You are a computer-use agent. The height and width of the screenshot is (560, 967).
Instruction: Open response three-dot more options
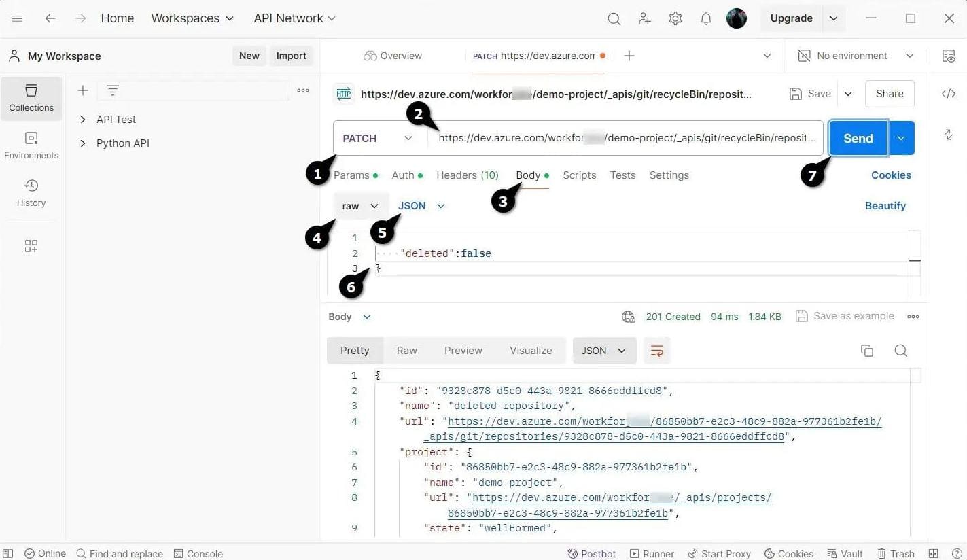coord(913,317)
